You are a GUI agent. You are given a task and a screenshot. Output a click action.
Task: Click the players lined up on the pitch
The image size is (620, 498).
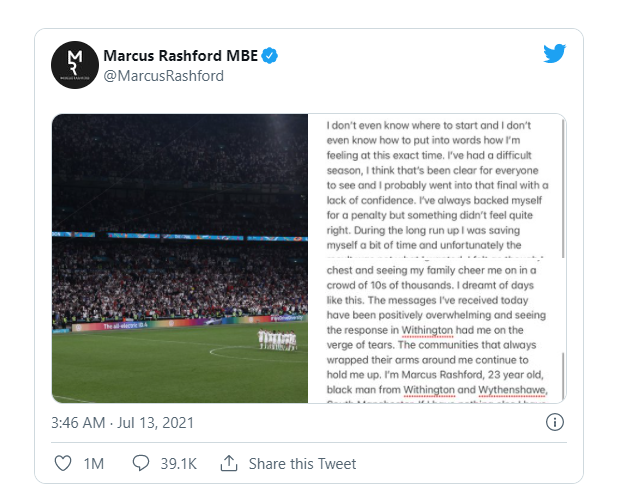point(275,340)
